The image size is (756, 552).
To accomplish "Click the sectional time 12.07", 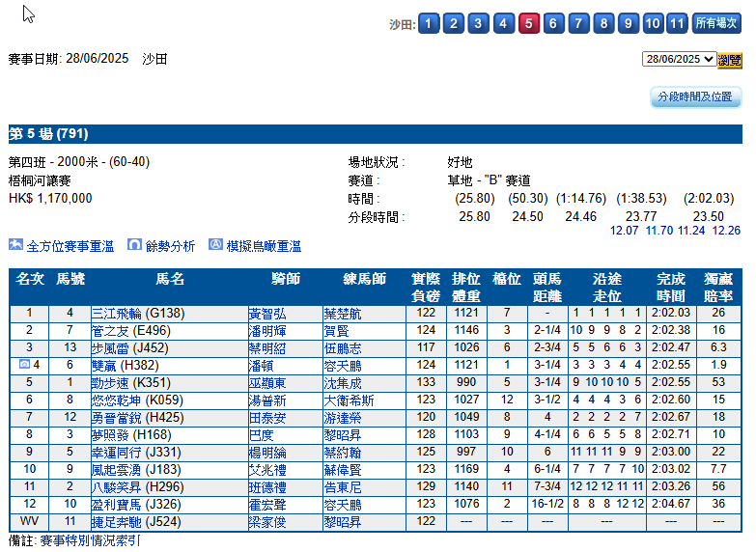I will 624,231.
